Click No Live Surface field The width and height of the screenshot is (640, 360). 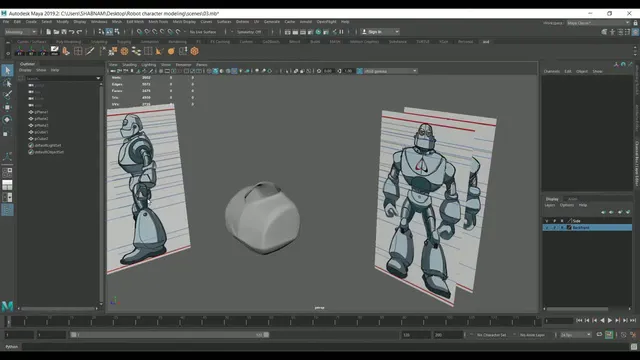(x=203, y=32)
